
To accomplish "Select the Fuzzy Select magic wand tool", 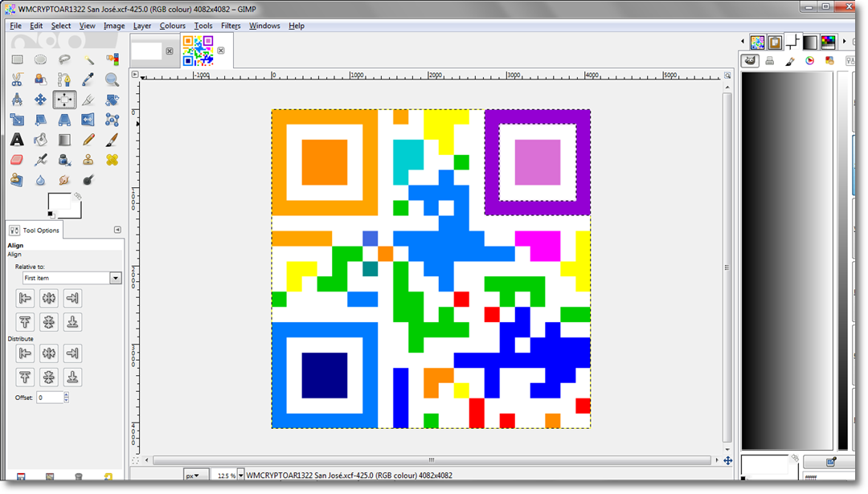I will click(x=88, y=59).
